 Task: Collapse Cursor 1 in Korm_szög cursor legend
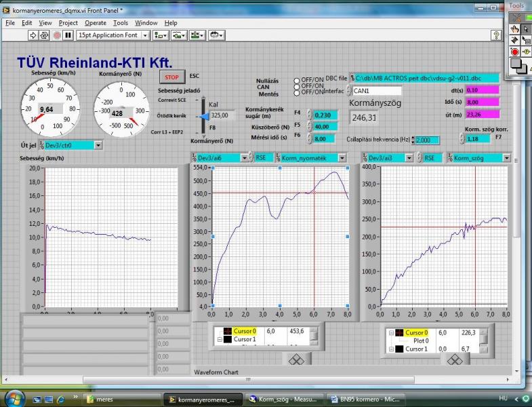point(391,349)
